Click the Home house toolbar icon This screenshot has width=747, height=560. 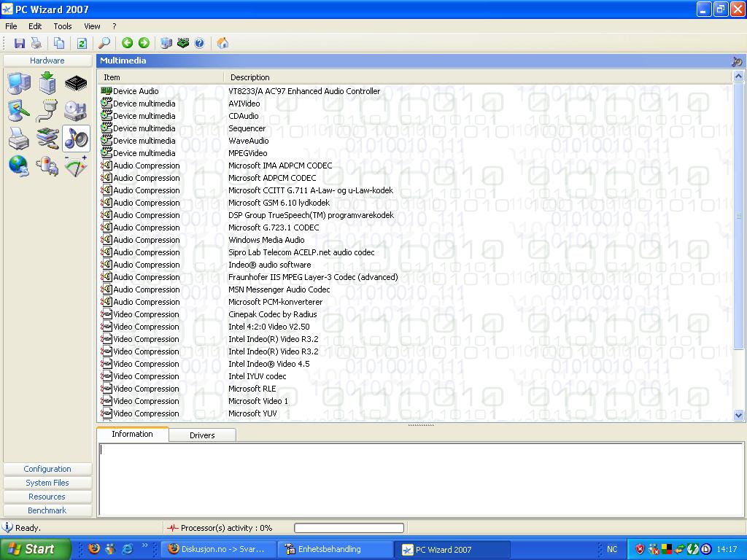(x=222, y=43)
